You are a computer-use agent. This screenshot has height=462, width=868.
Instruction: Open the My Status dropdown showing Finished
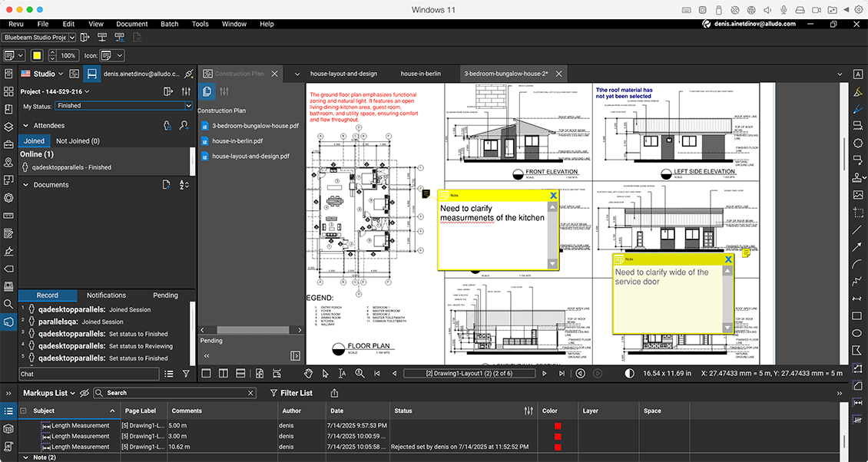point(123,105)
